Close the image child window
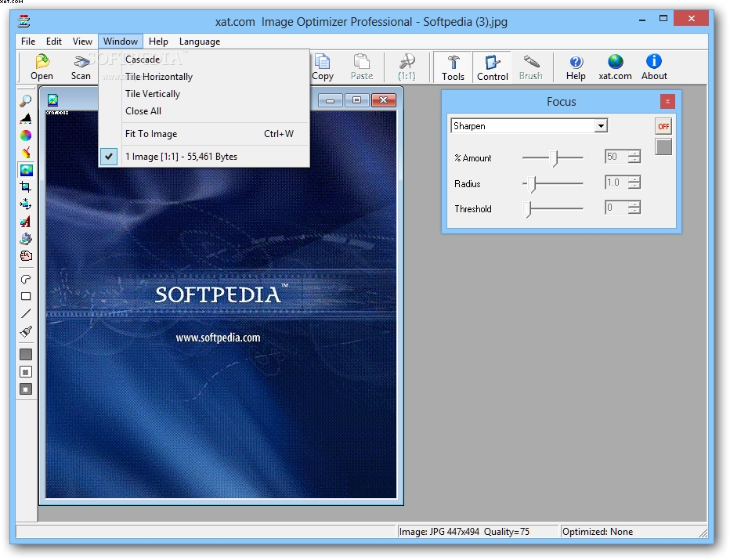This screenshot has width=730, height=560. [x=384, y=100]
